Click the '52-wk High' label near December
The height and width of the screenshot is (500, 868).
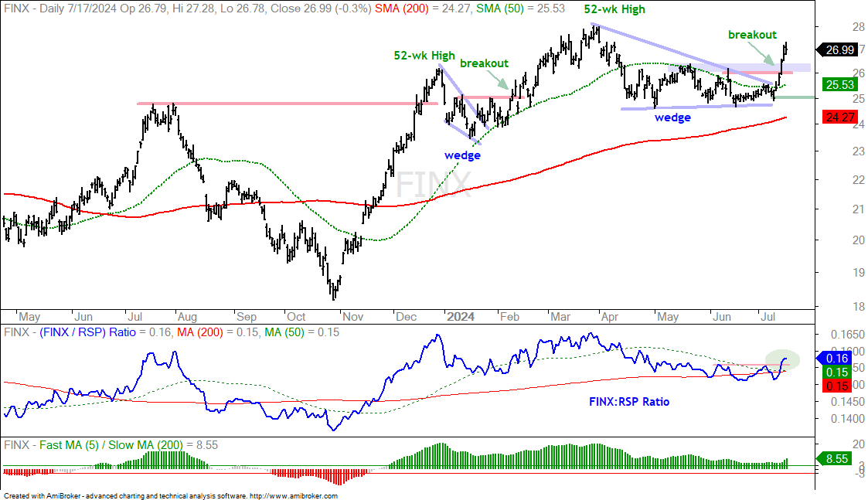click(x=424, y=56)
